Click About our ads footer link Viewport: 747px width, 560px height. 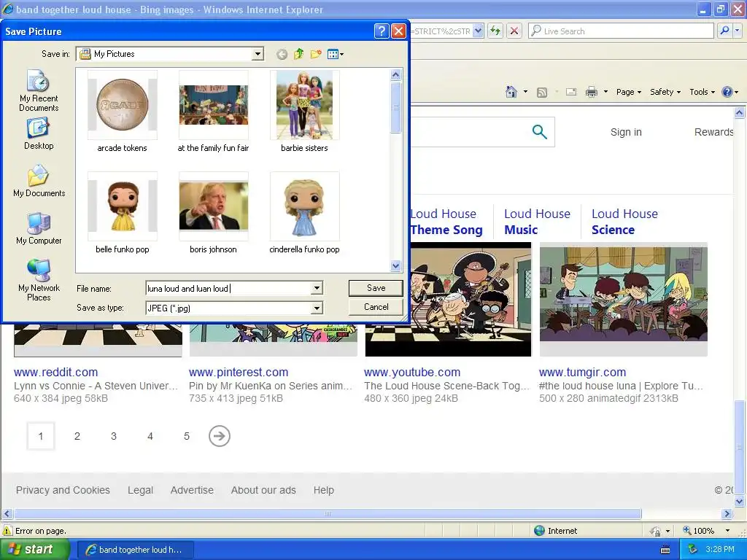pyautogui.click(x=263, y=490)
